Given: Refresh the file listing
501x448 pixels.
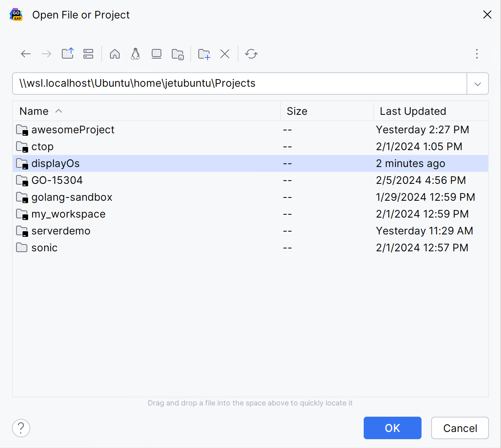Looking at the screenshot, I should 251,53.
